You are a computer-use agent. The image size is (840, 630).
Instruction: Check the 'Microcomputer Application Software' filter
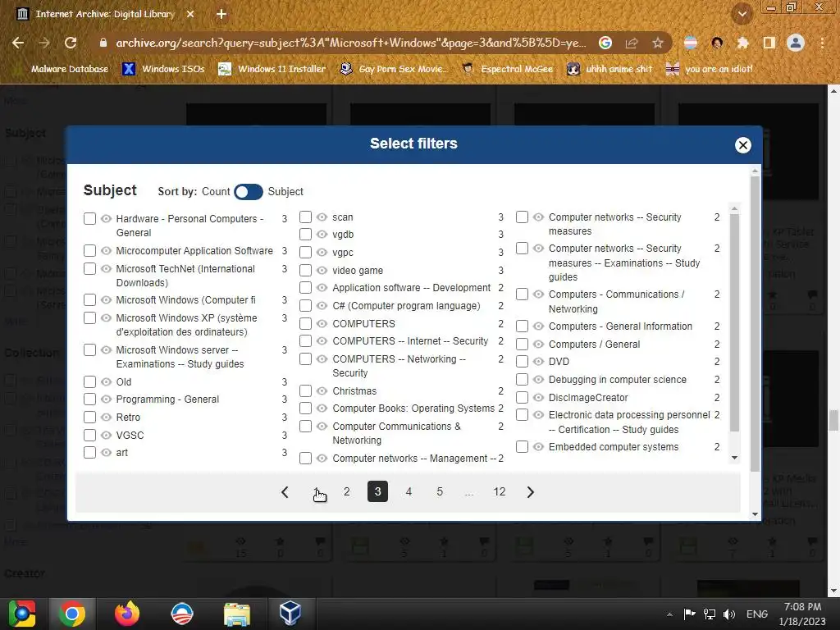(90, 251)
